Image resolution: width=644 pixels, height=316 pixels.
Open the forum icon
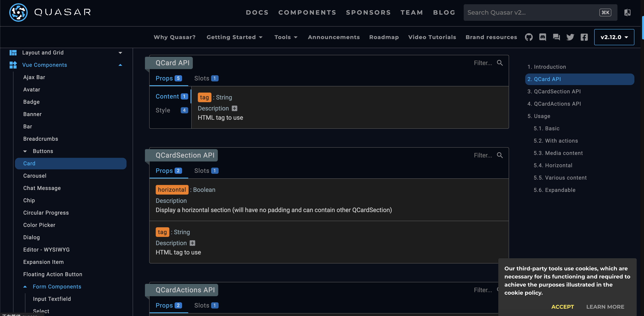click(x=556, y=37)
